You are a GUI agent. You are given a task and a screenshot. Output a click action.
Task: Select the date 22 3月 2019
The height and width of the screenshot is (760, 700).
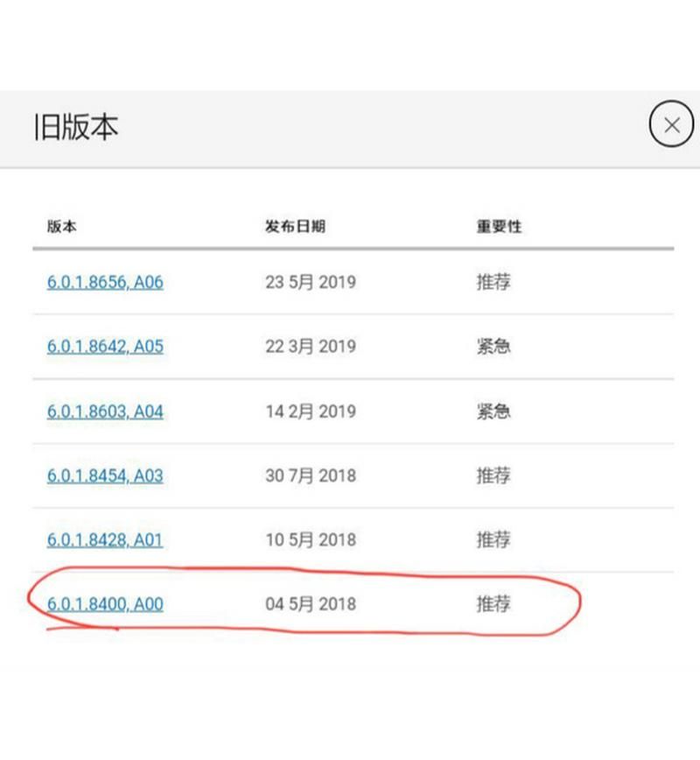coord(311,347)
